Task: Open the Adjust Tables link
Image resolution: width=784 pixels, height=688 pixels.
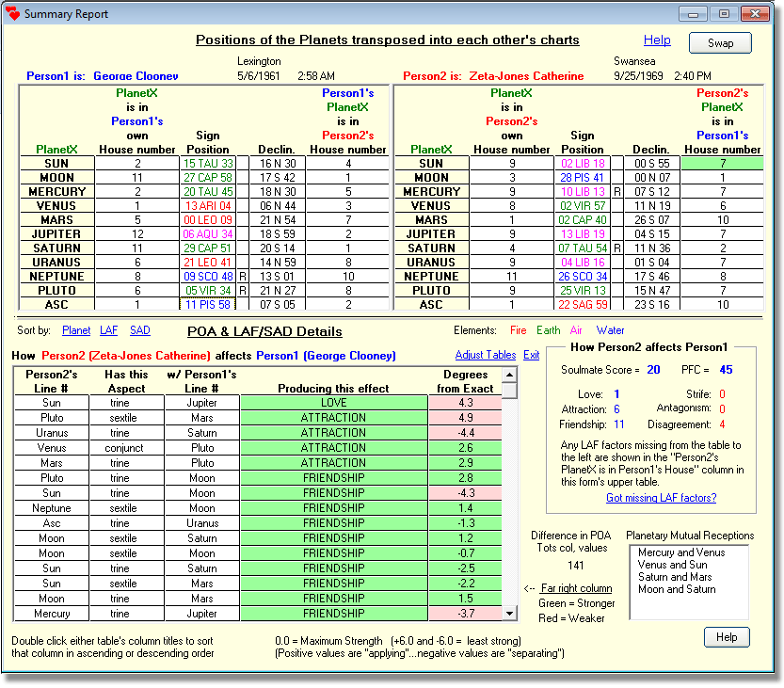Action: click(x=485, y=355)
